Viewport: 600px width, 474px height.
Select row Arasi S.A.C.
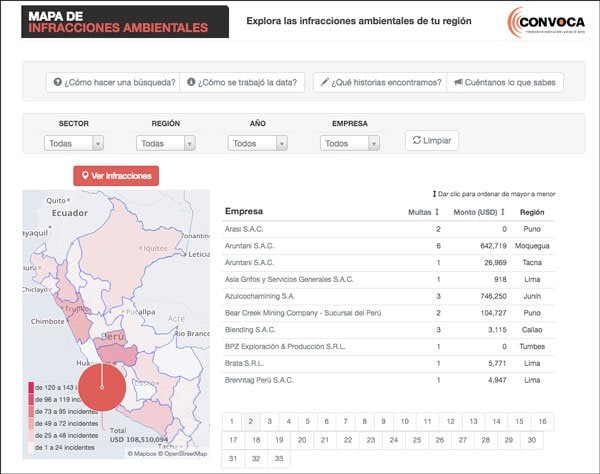(x=388, y=229)
